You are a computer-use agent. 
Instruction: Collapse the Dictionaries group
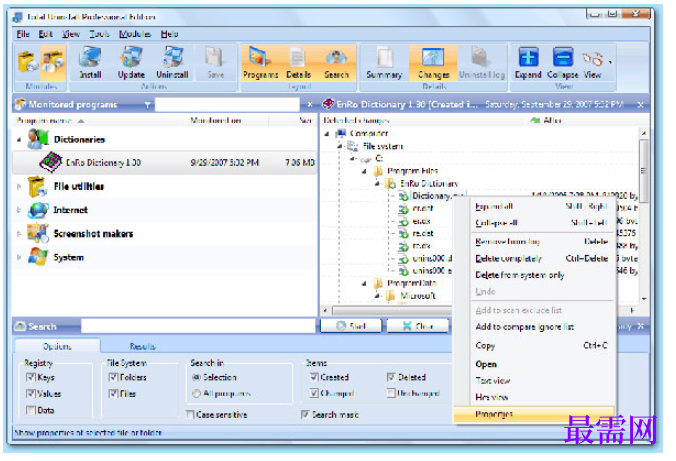(19, 140)
